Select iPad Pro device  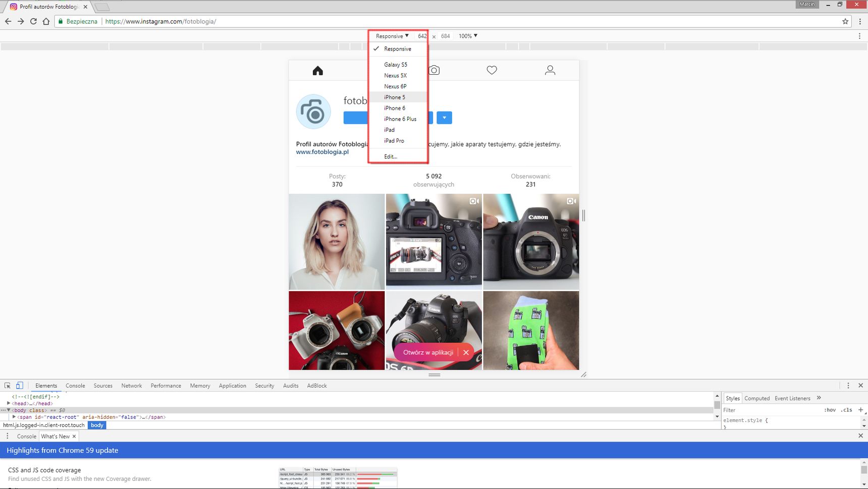(x=398, y=140)
